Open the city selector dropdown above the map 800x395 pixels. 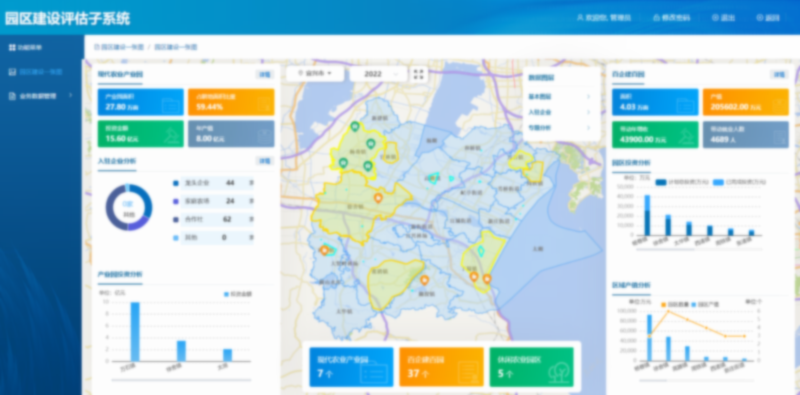click(x=316, y=73)
